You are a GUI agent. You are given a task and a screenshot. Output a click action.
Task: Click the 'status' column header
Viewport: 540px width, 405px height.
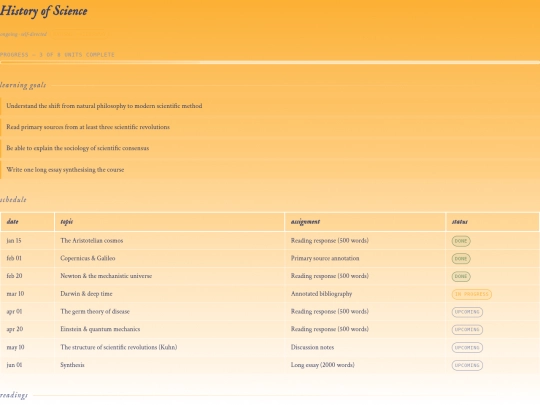tap(492, 221)
